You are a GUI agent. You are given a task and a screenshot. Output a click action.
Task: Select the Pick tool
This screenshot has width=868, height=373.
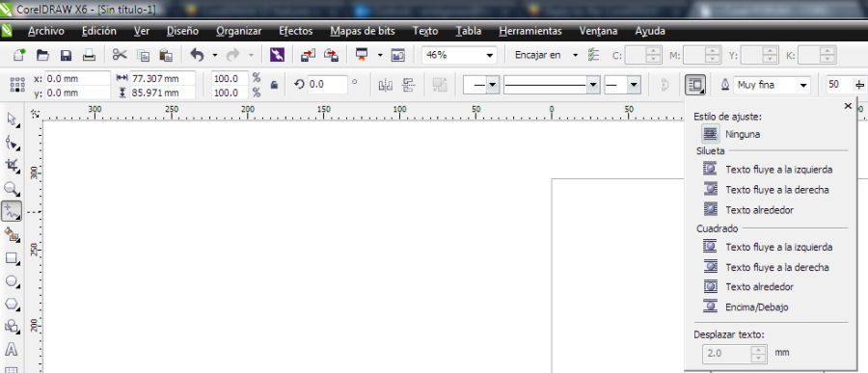point(13,120)
